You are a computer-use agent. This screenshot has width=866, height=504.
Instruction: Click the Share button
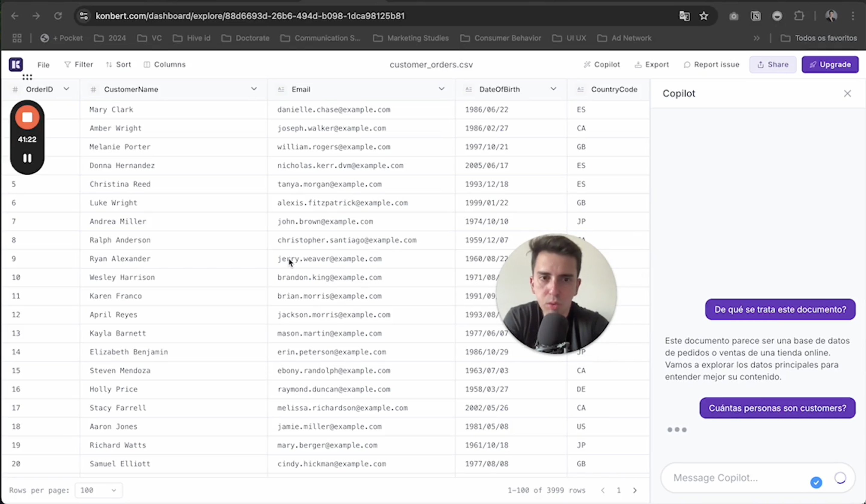click(x=772, y=64)
